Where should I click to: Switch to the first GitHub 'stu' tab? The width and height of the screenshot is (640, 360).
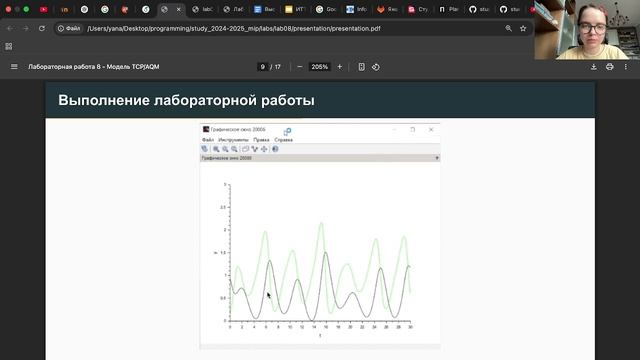(x=479, y=9)
